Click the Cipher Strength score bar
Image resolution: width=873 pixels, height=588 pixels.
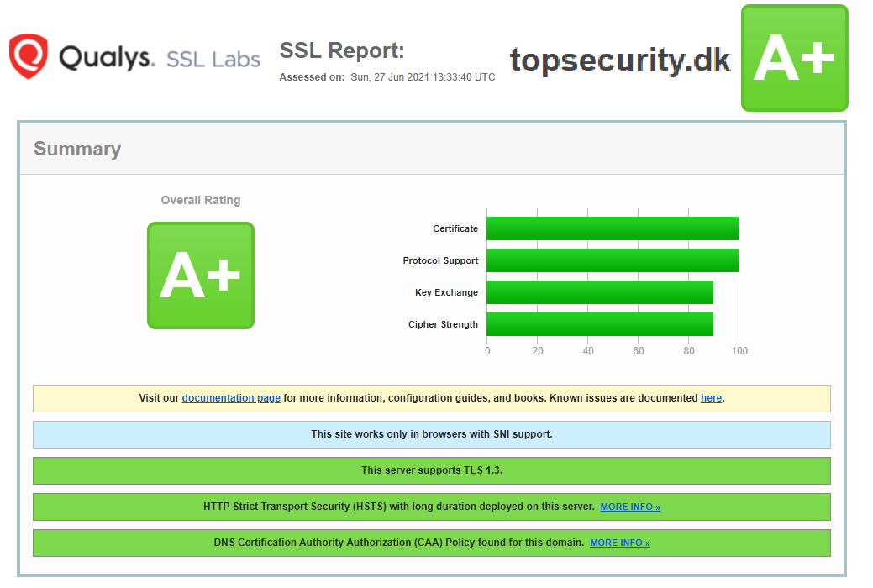tap(600, 324)
